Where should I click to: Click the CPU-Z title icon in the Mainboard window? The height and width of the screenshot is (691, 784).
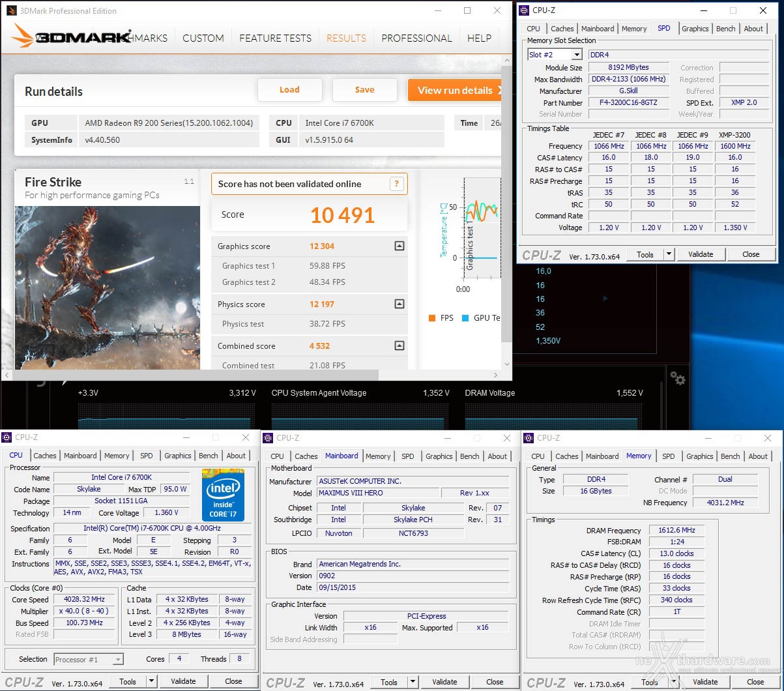click(x=269, y=438)
